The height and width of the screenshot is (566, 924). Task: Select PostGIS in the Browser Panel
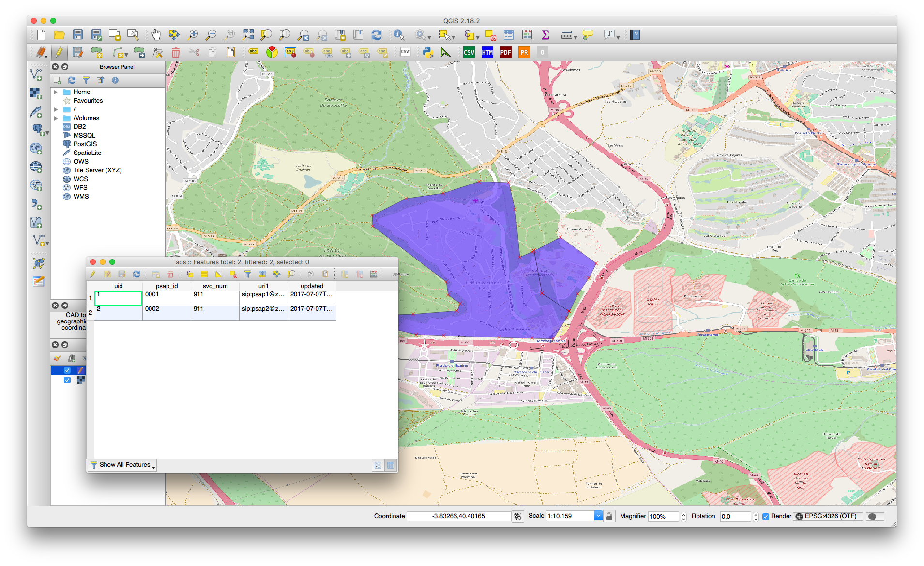85,144
